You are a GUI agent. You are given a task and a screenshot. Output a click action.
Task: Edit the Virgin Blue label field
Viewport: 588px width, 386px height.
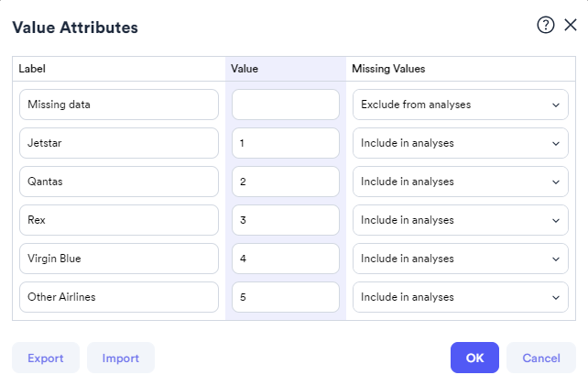(x=119, y=259)
